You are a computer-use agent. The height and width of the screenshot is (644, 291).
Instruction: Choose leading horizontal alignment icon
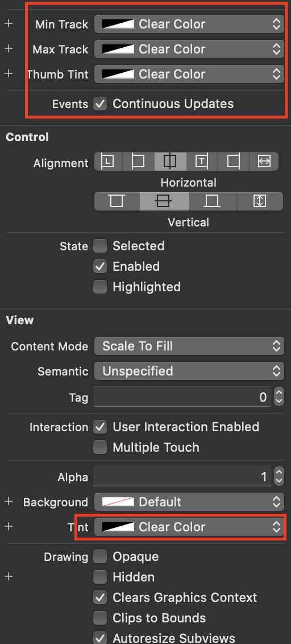point(109,162)
